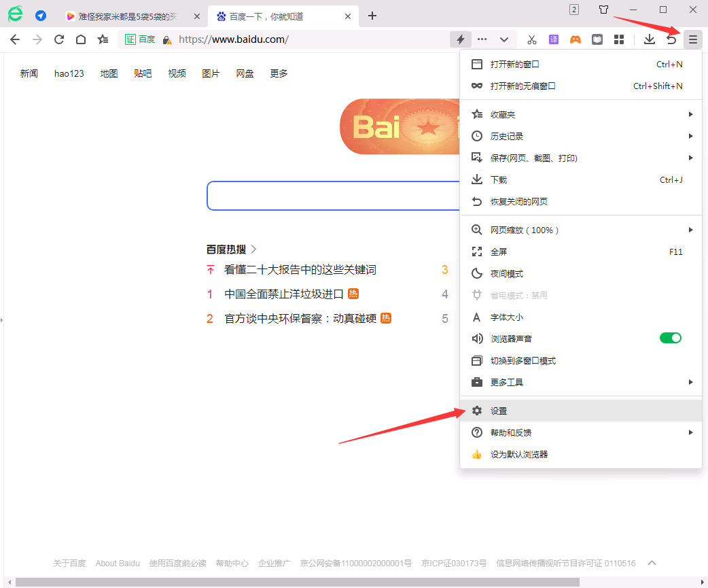Click the Baidu search input box

333,196
